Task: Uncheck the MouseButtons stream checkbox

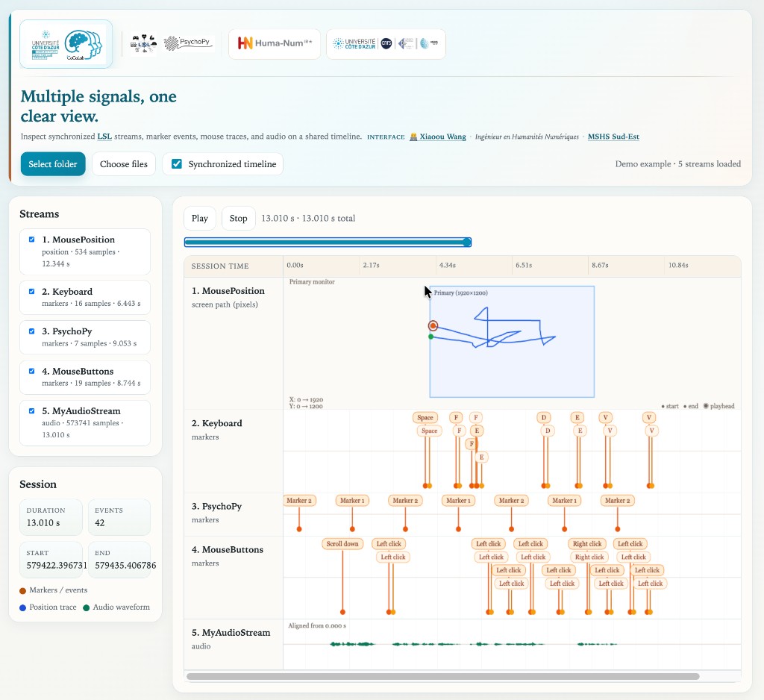Action: click(31, 371)
